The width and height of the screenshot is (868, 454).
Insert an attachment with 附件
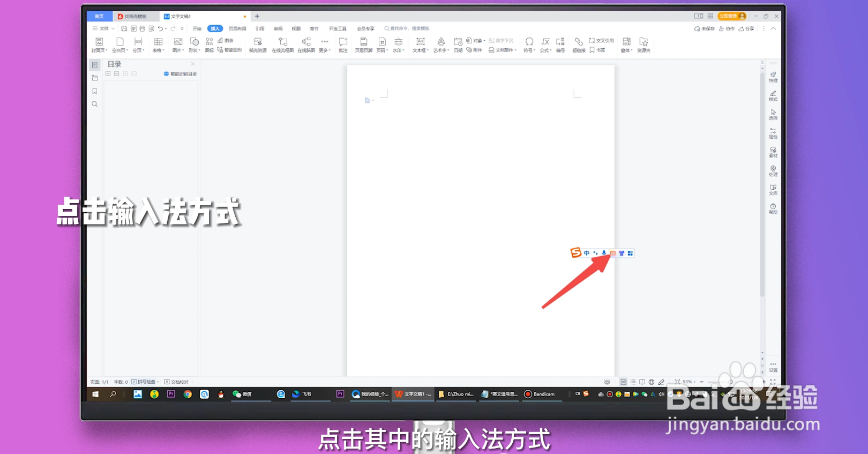coord(474,50)
